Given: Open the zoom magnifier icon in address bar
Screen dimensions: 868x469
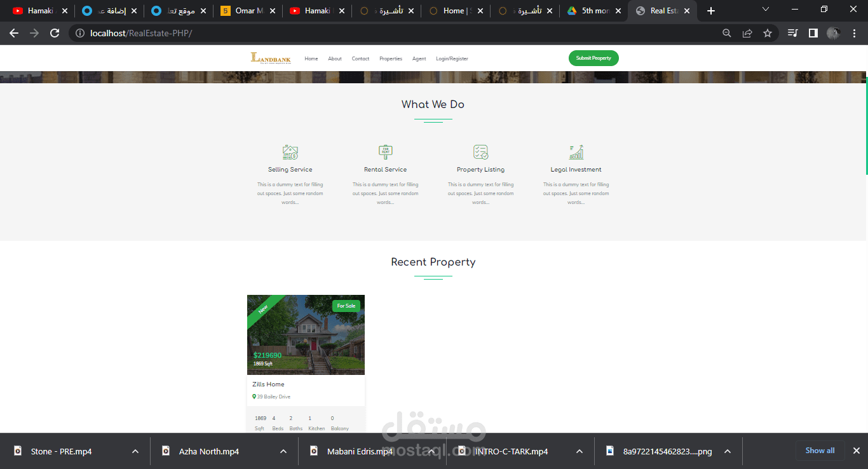Looking at the screenshot, I should (x=727, y=33).
